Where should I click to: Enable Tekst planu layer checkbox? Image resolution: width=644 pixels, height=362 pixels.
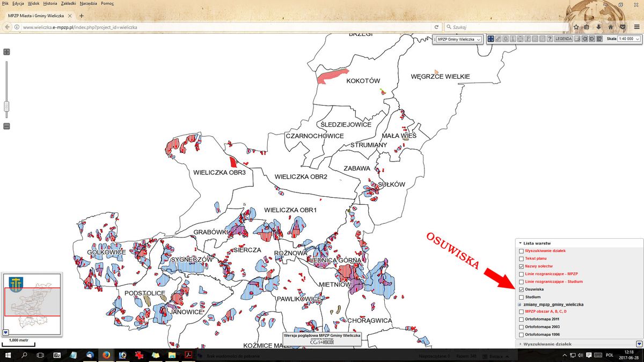[x=522, y=258]
